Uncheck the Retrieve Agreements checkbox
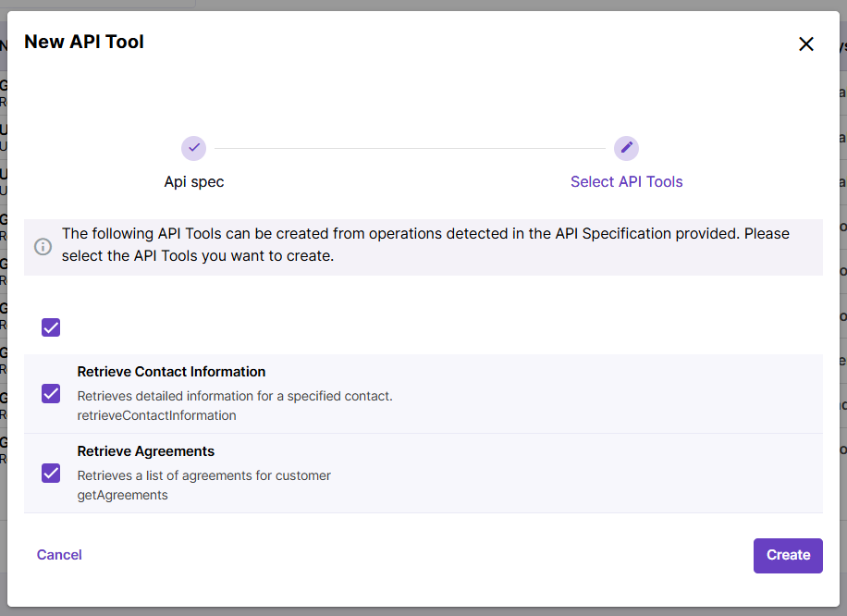Image resolution: width=847 pixels, height=616 pixels. (51, 474)
